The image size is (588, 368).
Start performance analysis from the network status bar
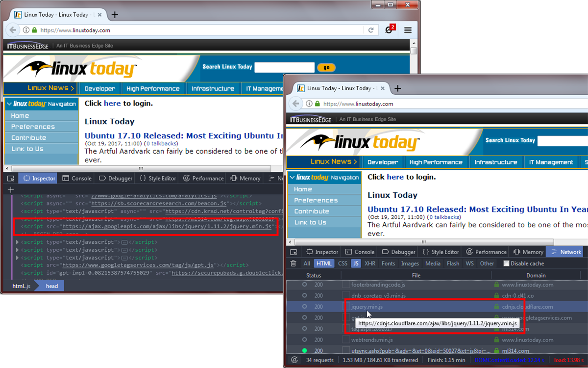click(294, 360)
